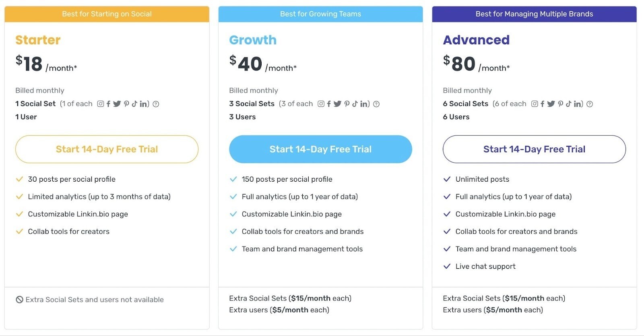The image size is (644, 336).
Task: Click the Growth plan Pinterest icon
Action: coord(347,104)
